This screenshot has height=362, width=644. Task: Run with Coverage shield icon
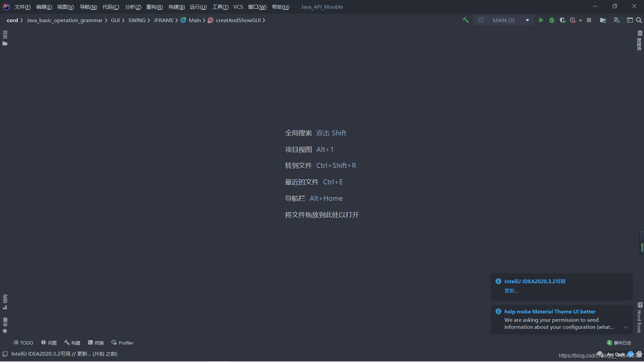(x=562, y=20)
